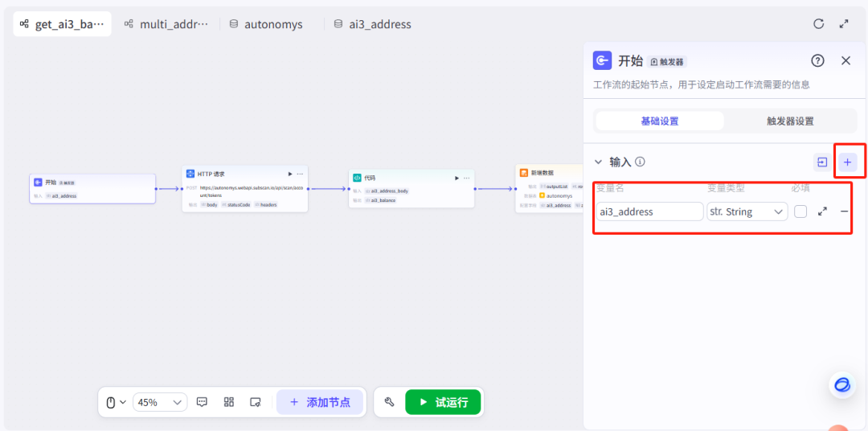Click the info icon beside 输入
Screen dimensions: 868x431
pyautogui.click(x=640, y=162)
